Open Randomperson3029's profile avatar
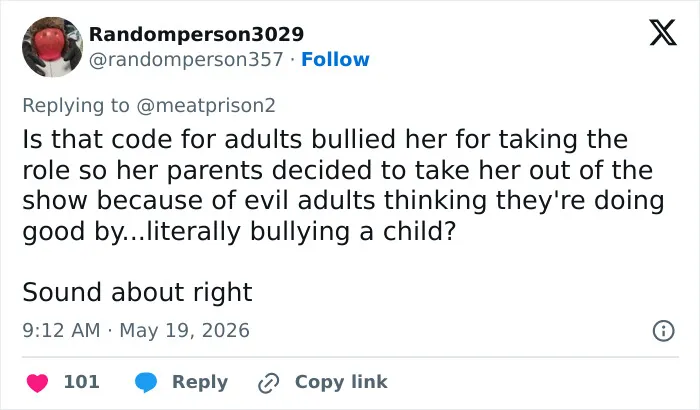Viewport: 700px width, 410px height. pyautogui.click(x=52, y=47)
